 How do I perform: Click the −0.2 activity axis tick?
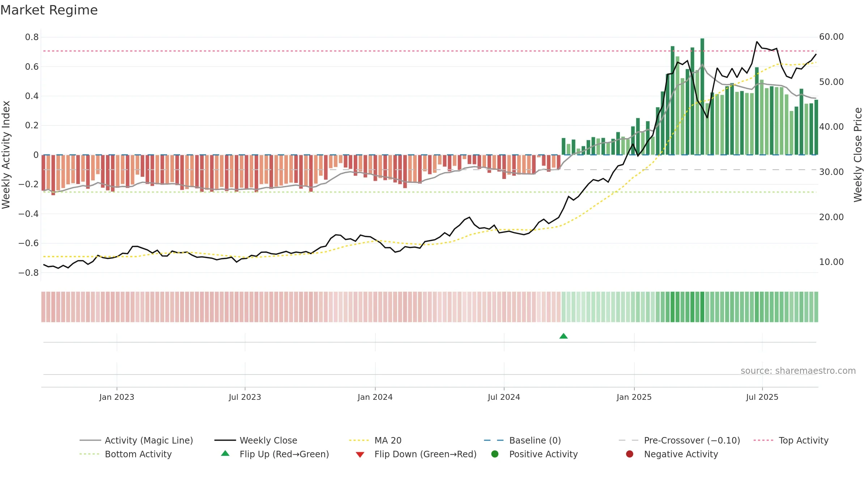29,184
